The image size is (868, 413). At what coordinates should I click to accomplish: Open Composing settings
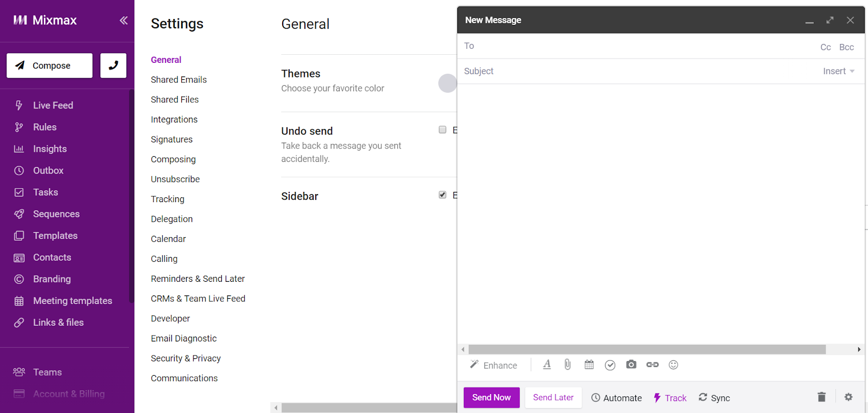click(173, 159)
